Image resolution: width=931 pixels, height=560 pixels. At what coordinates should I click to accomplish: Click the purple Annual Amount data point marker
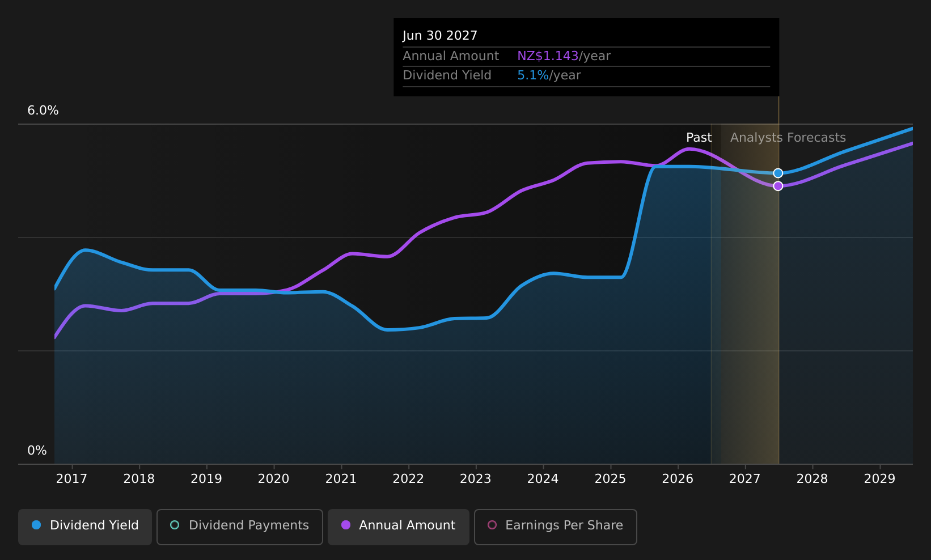tap(778, 186)
